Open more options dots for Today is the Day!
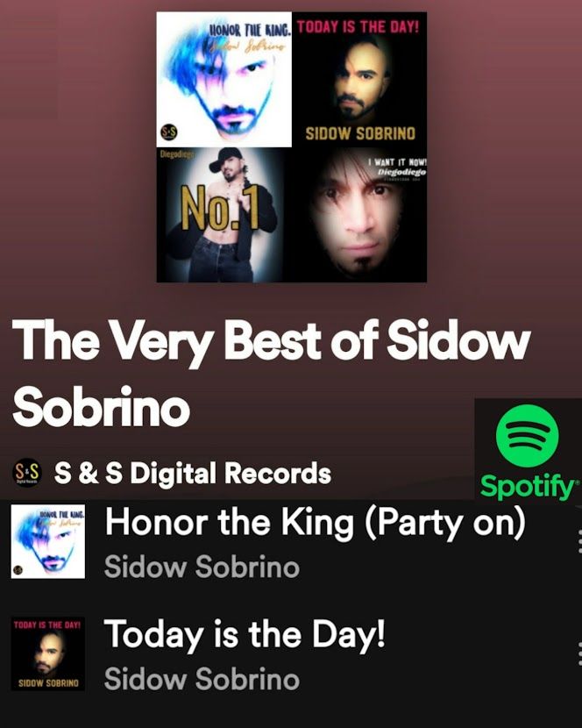This screenshot has height=728, width=582. click(x=578, y=653)
